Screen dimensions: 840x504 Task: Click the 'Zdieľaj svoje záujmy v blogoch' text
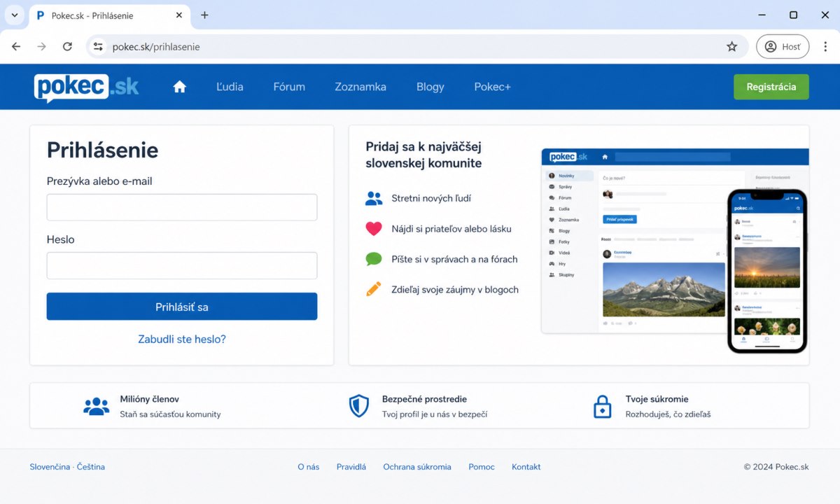pyautogui.click(x=455, y=290)
